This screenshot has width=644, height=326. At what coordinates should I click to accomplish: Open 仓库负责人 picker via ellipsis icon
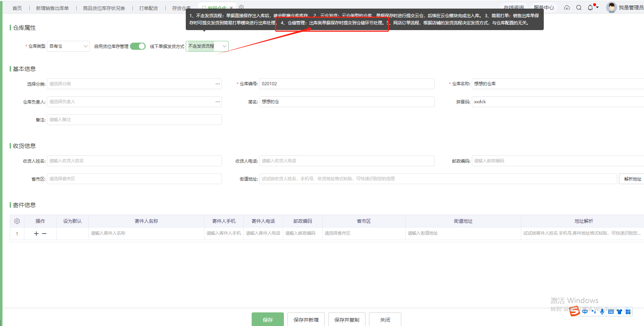tap(218, 102)
